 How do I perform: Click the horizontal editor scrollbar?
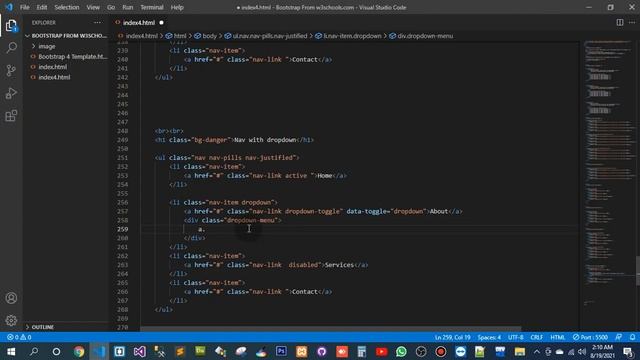point(331,329)
